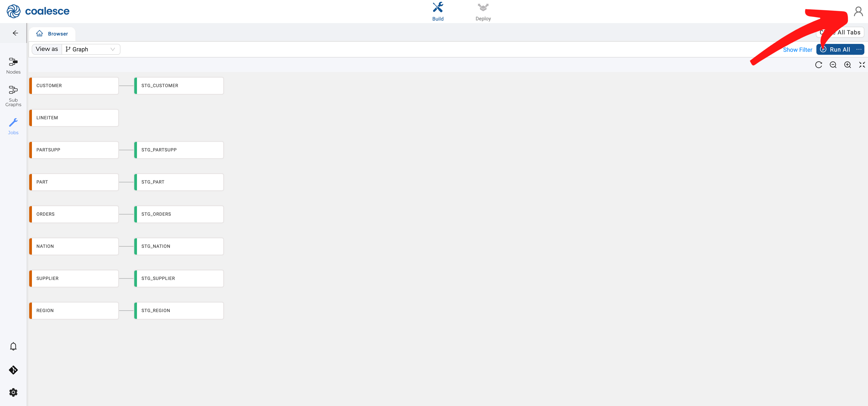The width and height of the screenshot is (868, 406).
Task: Click the fit-to-screen icon on canvas
Action: pyautogui.click(x=862, y=65)
